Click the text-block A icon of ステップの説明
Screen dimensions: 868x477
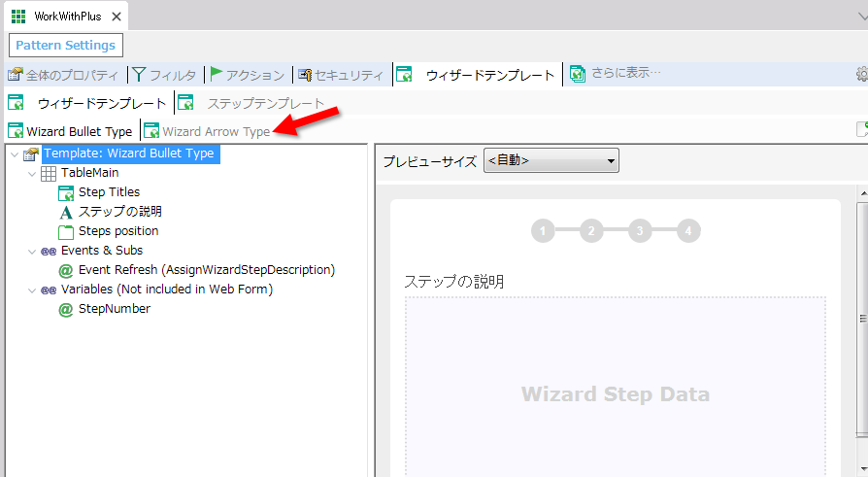pos(66,213)
